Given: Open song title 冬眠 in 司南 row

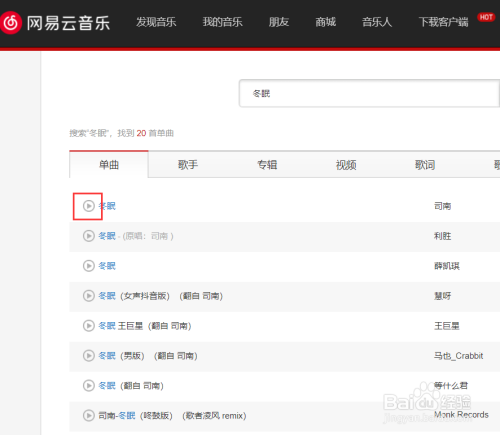Looking at the screenshot, I should coord(107,206).
